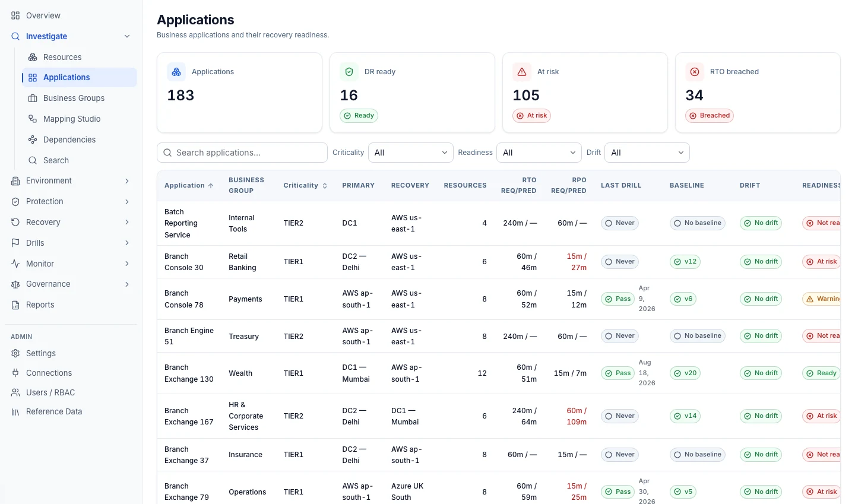Click the Breached badge in RTO card
Viewport: 855px width, 504px height.
(710, 116)
